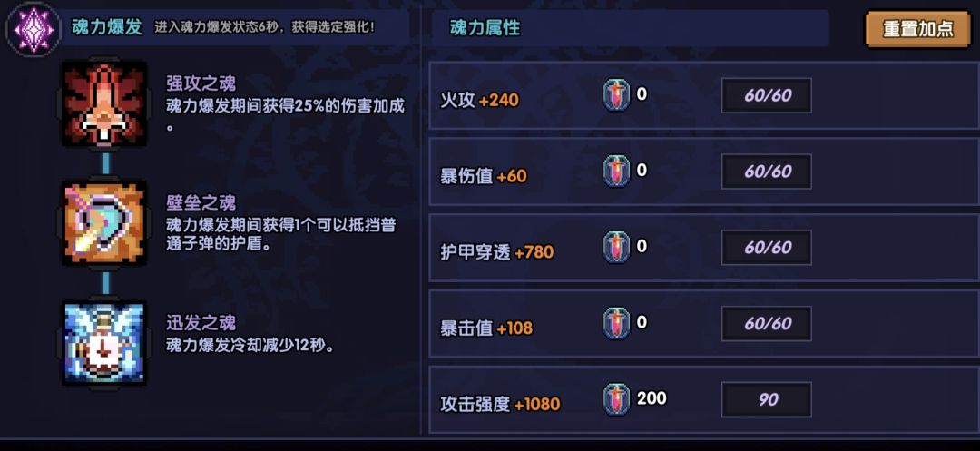Click the soul gem icon beside 暴伤值
Image resolution: width=980 pixels, height=451 pixels.
(x=617, y=172)
